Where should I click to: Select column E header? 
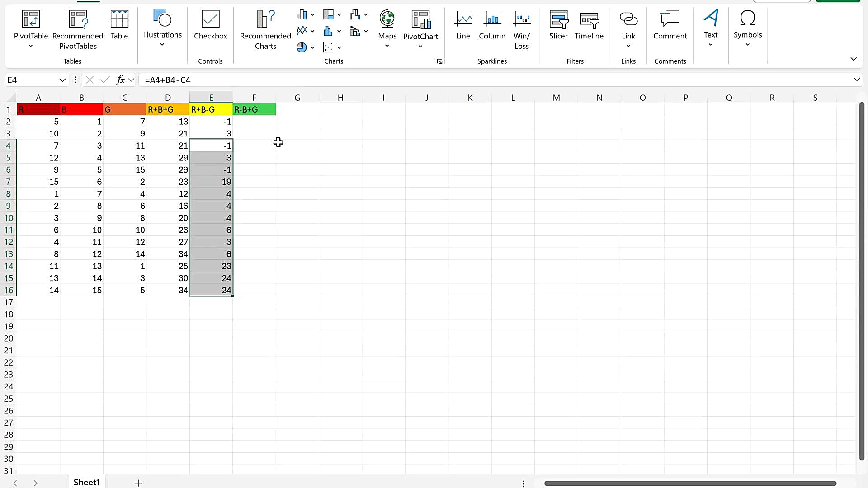pos(211,98)
